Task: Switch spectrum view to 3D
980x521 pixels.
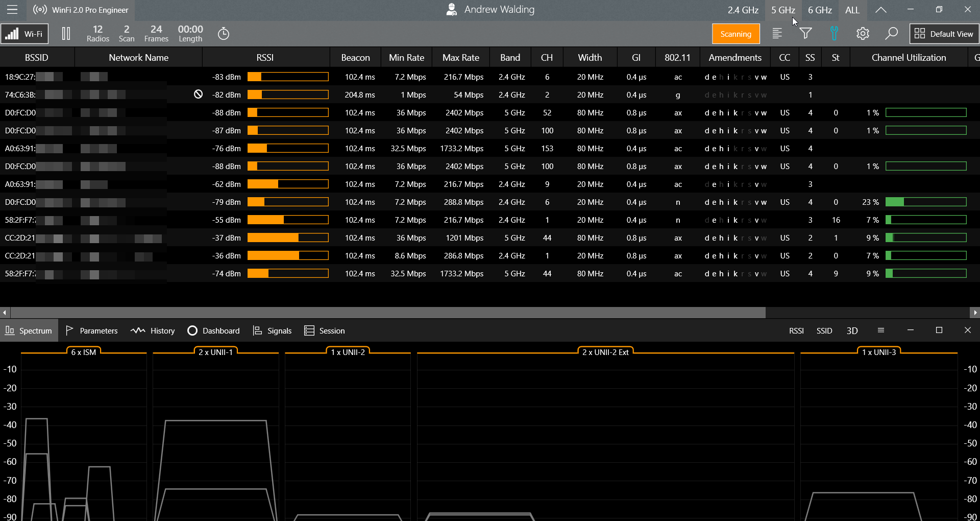Action: point(852,330)
